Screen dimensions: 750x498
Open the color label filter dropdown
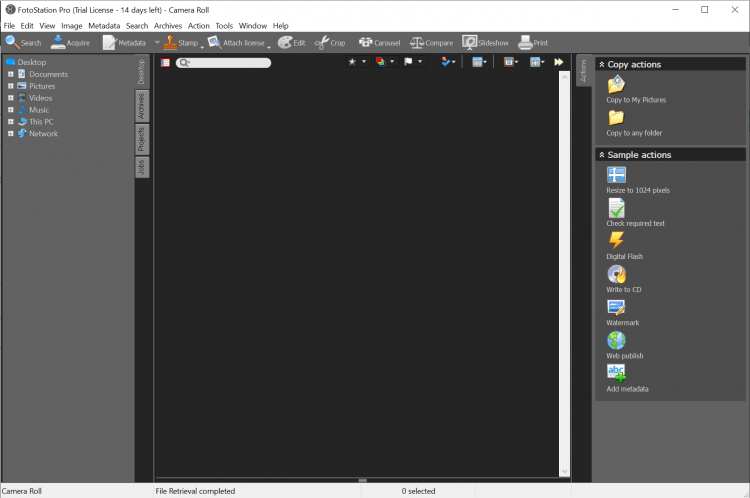point(392,61)
